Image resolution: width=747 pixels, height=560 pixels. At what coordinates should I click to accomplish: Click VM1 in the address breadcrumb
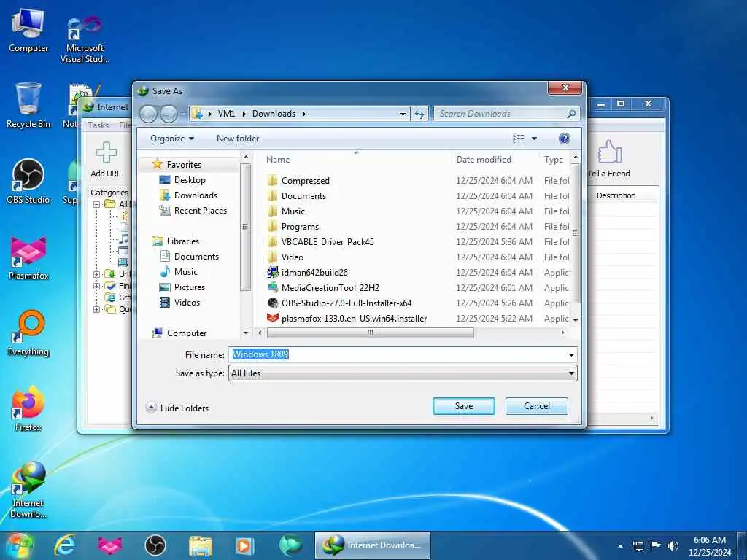coord(226,114)
